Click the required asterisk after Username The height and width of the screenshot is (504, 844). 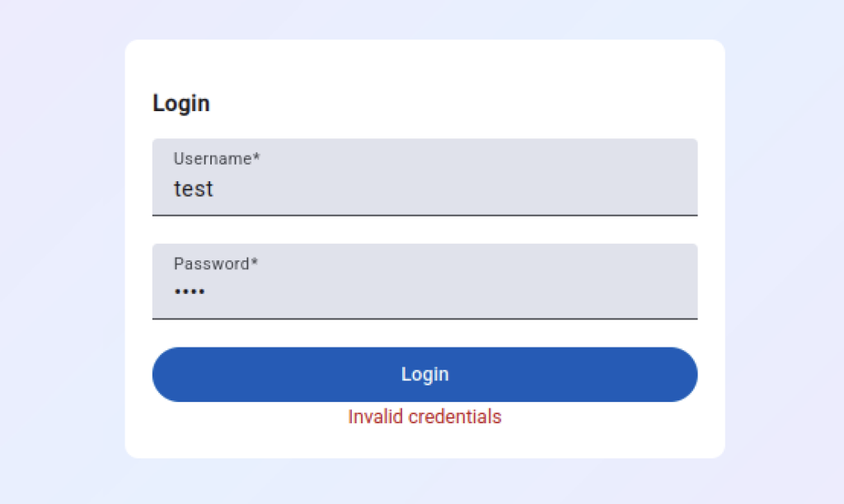click(256, 158)
